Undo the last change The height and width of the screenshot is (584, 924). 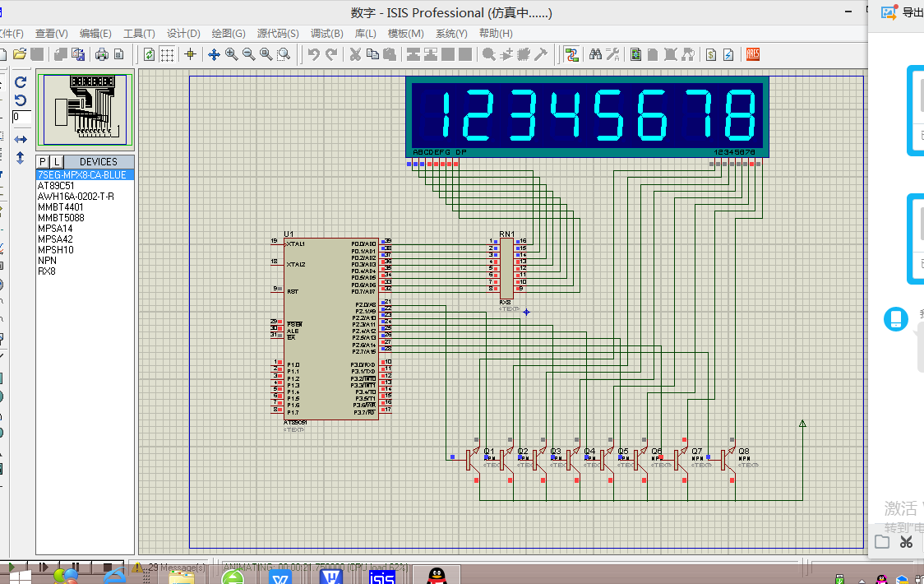pos(313,55)
